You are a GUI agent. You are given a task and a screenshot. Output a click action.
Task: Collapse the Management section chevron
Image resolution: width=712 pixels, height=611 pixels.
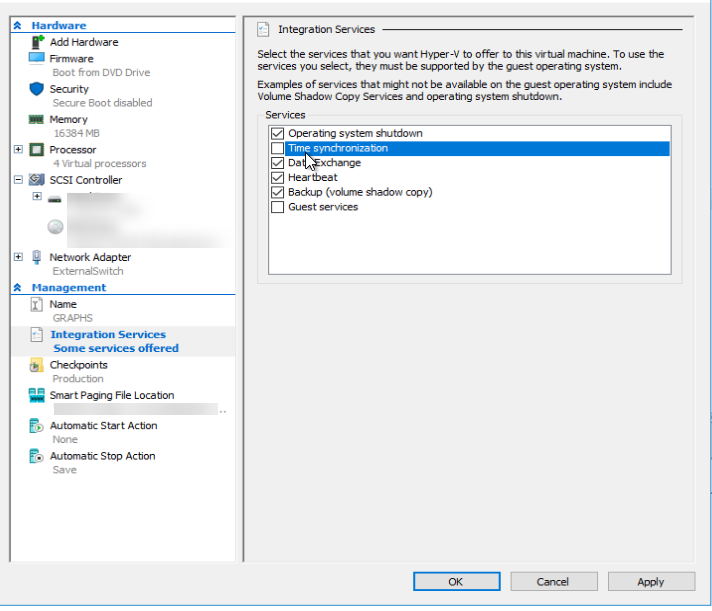pyautogui.click(x=17, y=287)
